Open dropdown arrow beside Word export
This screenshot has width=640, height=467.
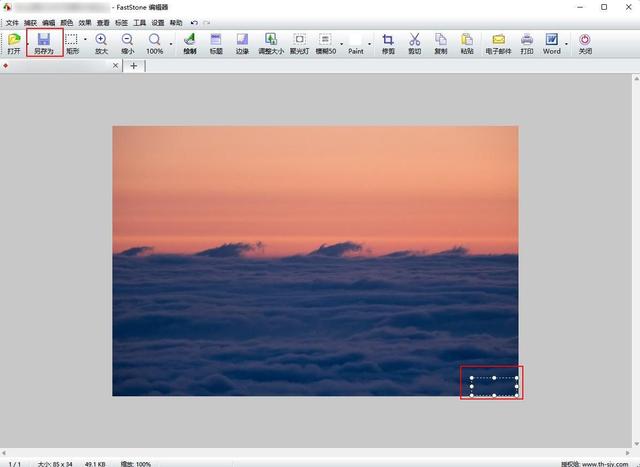[566, 44]
